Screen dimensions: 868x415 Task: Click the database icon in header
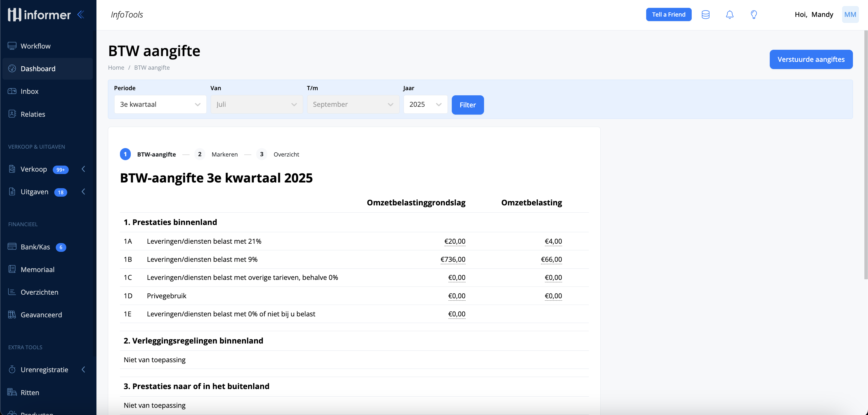coord(705,14)
